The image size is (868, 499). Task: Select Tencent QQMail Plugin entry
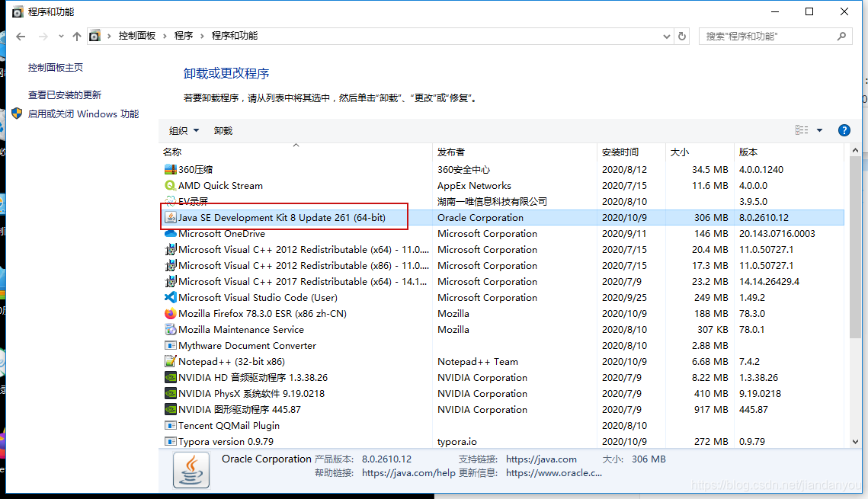229,426
